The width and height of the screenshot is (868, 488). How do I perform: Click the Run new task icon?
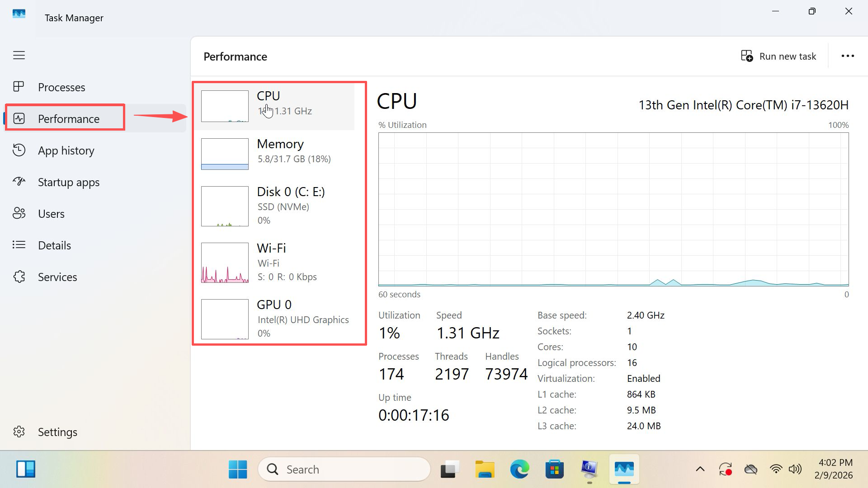(x=747, y=56)
